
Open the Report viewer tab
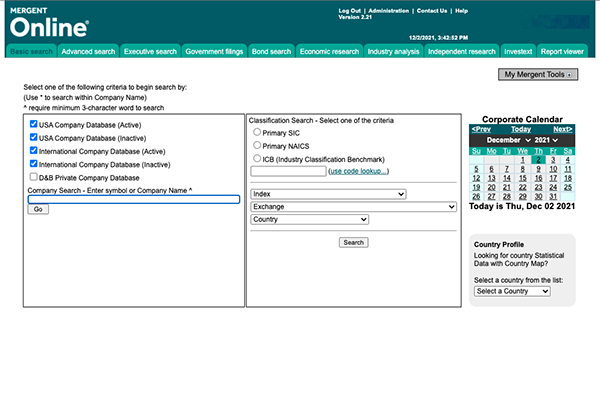tap(562, 51)
